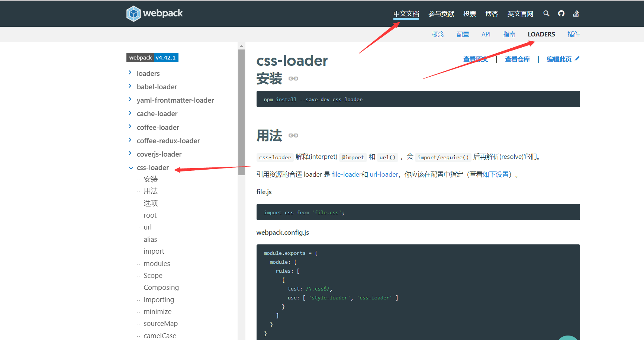This screenshot has width=644, height=340.
Task: Click the npm install command code block
Action: pyautogui.click(x=418, y=99)
